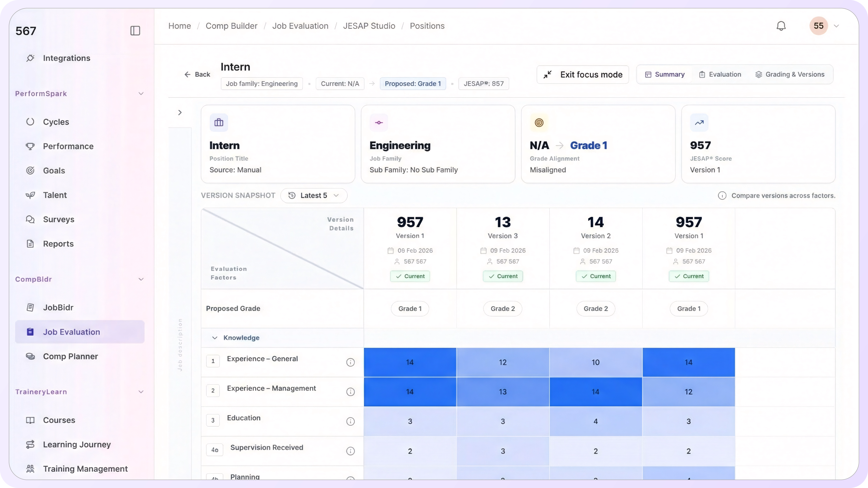Viewport: 868px width, 488px height.
Task: Switch to Grading & Versions tab
Action: click(790, 74)
